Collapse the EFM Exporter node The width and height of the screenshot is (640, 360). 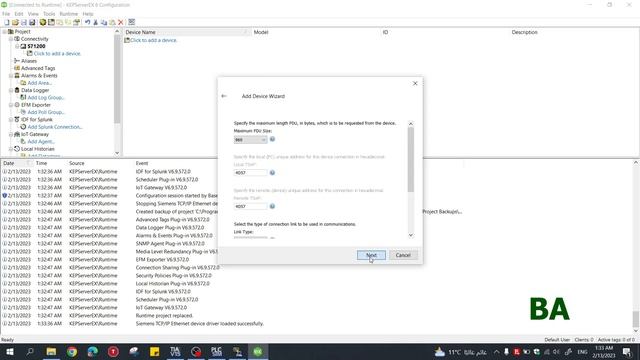[x=11, y=105]
